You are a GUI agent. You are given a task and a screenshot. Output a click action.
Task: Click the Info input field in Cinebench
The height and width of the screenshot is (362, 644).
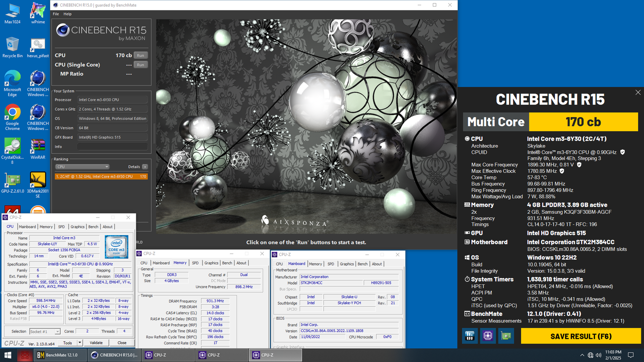pos(112,147)
